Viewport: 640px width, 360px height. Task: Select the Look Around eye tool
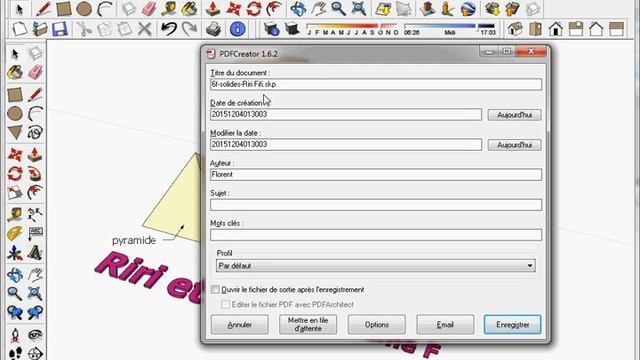point(35,336)
